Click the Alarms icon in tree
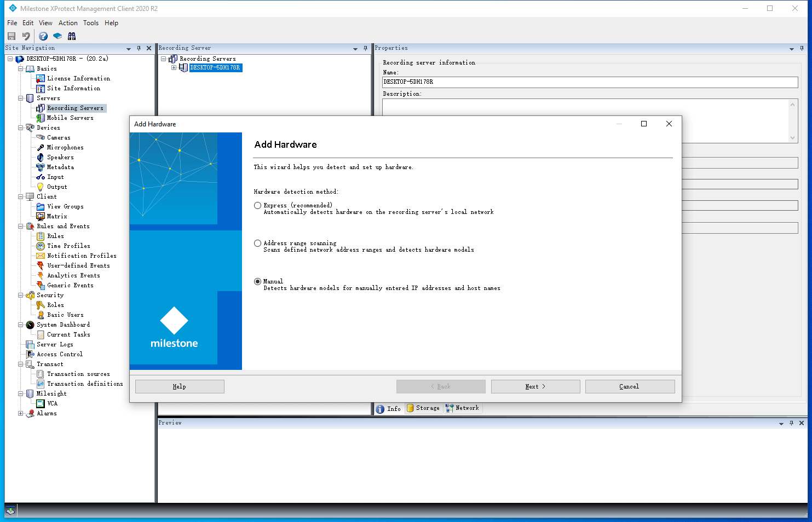Image resolution: width=812 pixels, height=522 pixels. point(30,414)
